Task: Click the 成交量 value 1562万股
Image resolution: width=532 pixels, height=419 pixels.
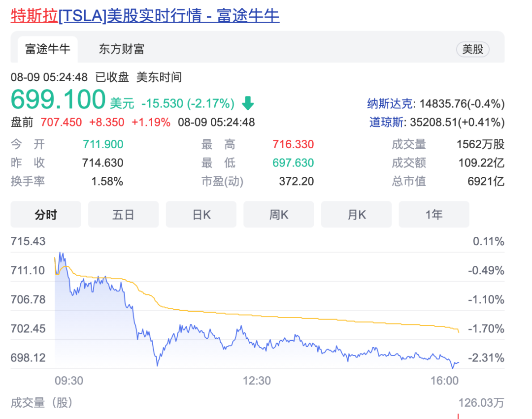Action: point(480,144)
